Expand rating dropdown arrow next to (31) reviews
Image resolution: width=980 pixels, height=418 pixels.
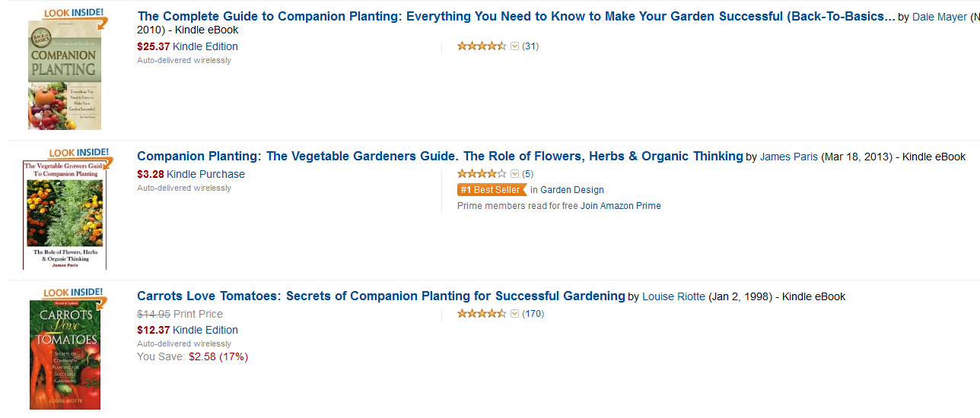(x=514, y=46)
